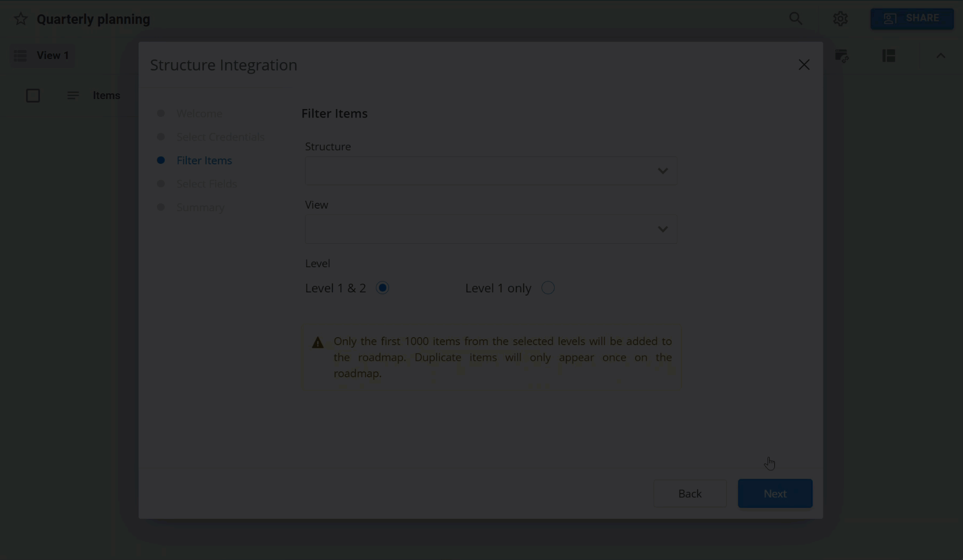Click the SHARE button

pos(912,19)
